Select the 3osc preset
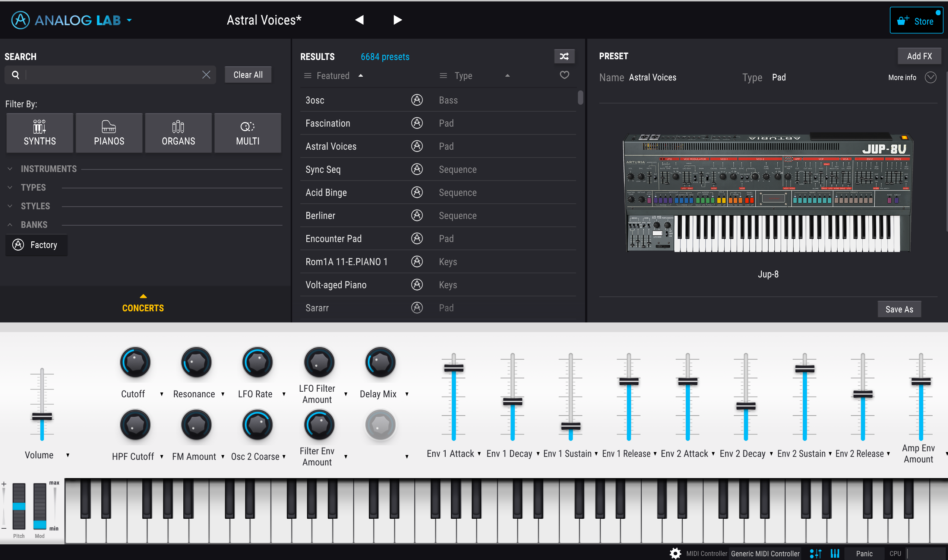 (x=438, y=100)
